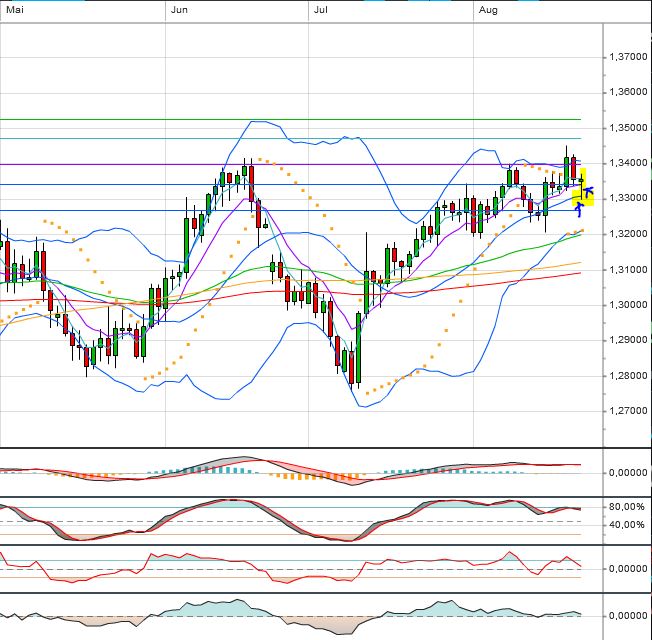Click the MACD histogram indicator panel
The height and width of the screenshot is (640, 652).
pyautogui.click(x=300, y=471)
